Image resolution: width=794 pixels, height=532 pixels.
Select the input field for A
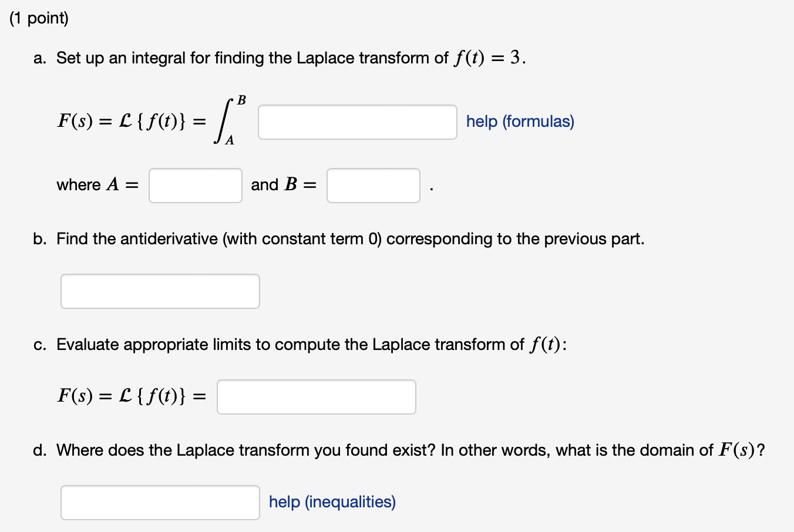195,185
